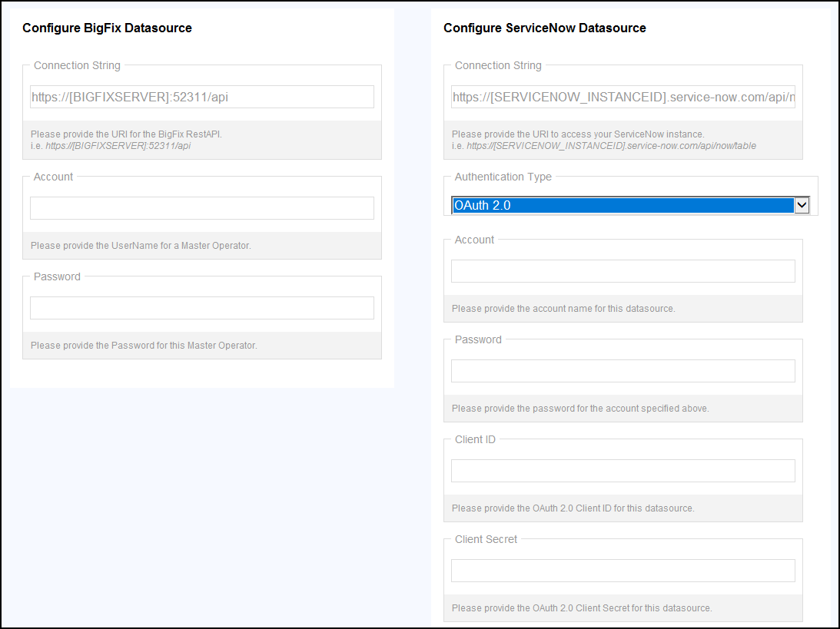Click the 'Configure ServiceNow Datasource' heading
This screenshot has width=840, height=629.
545,28
